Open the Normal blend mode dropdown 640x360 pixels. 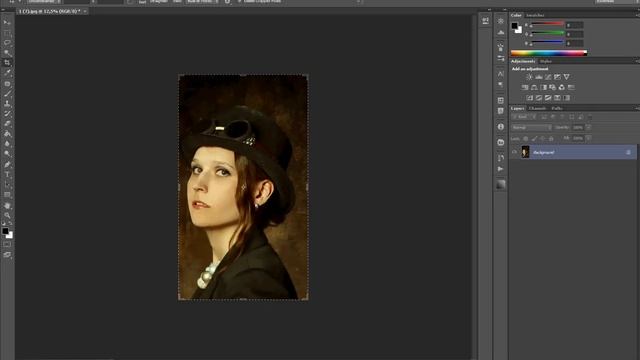click(x=531, y=128)
